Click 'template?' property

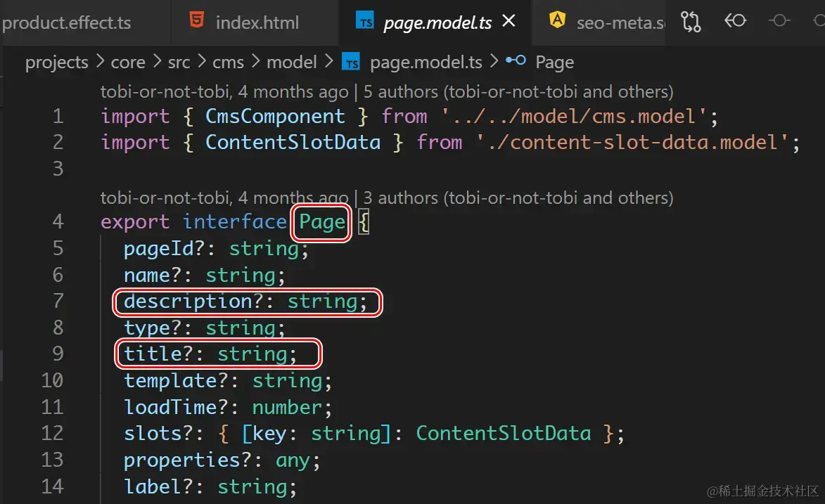pyautogui.click(x=176, y=380)
